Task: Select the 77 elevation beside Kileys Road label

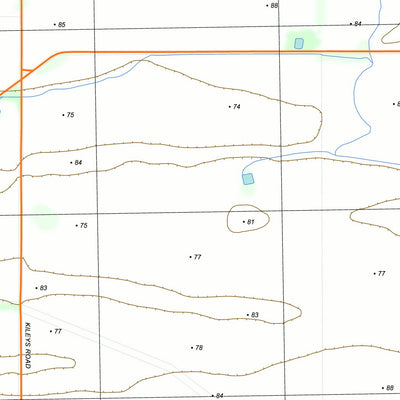Action: [56, 331]
